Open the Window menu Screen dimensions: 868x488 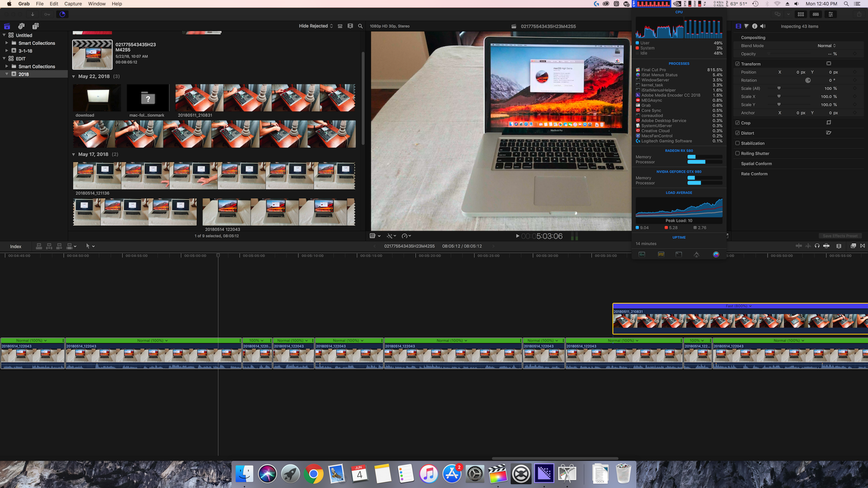97,4
